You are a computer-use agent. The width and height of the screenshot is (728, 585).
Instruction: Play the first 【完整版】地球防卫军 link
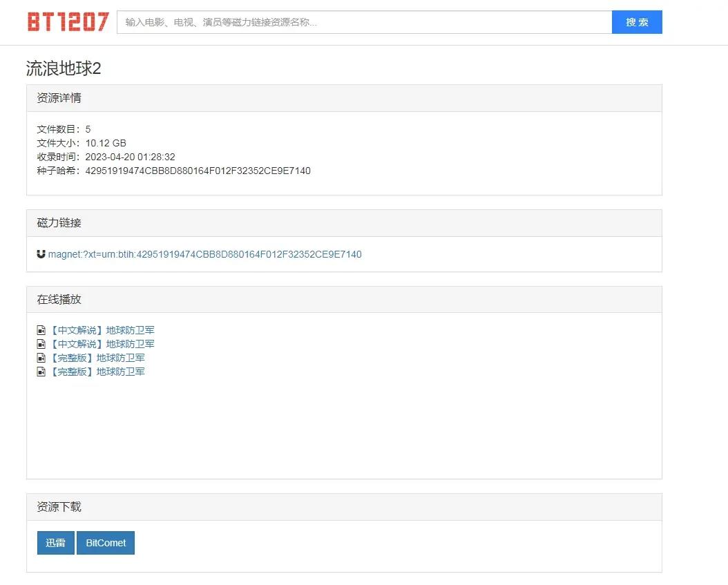click(x=97, y=358)
